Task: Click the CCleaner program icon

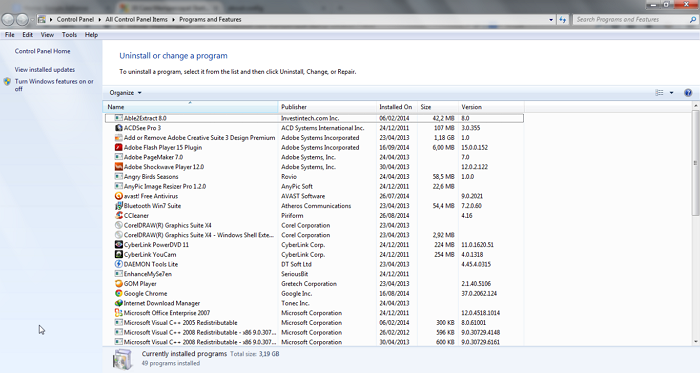Action: pos(118,216)
